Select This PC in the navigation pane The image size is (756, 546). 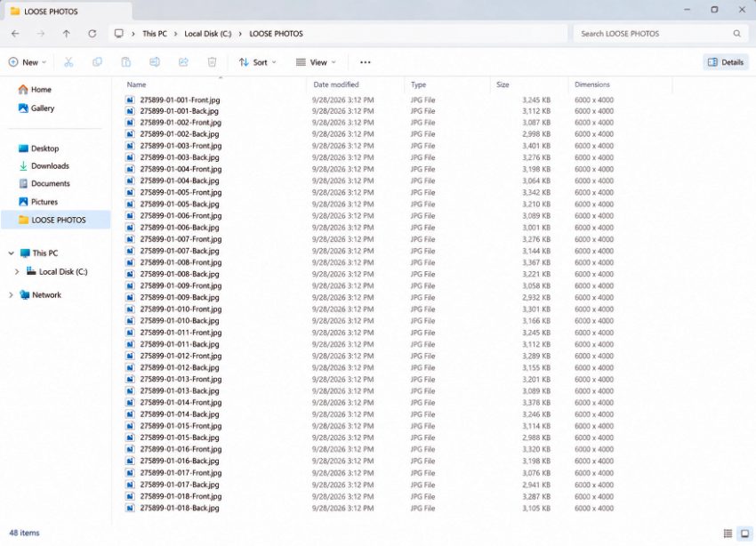pos(38,253)
